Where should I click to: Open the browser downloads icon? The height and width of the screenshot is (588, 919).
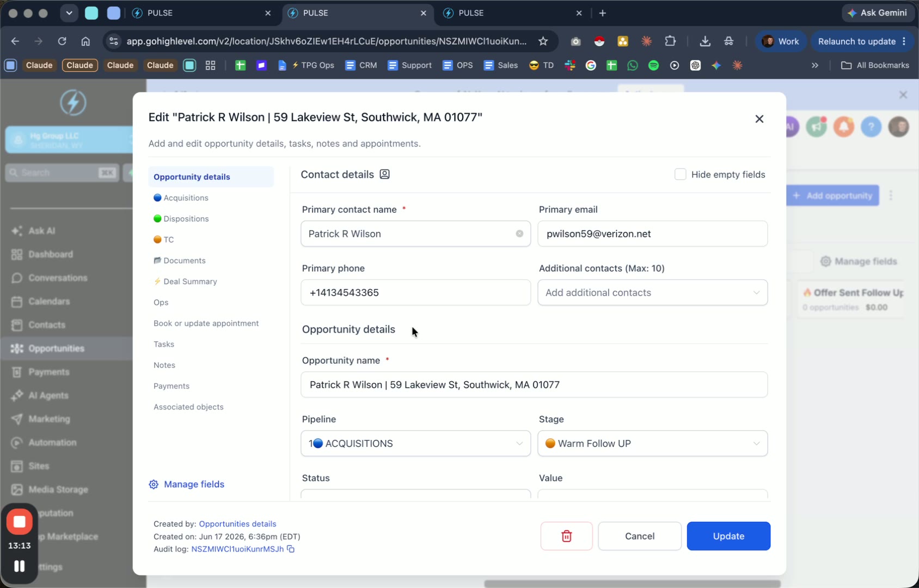[x=704, y=41]
